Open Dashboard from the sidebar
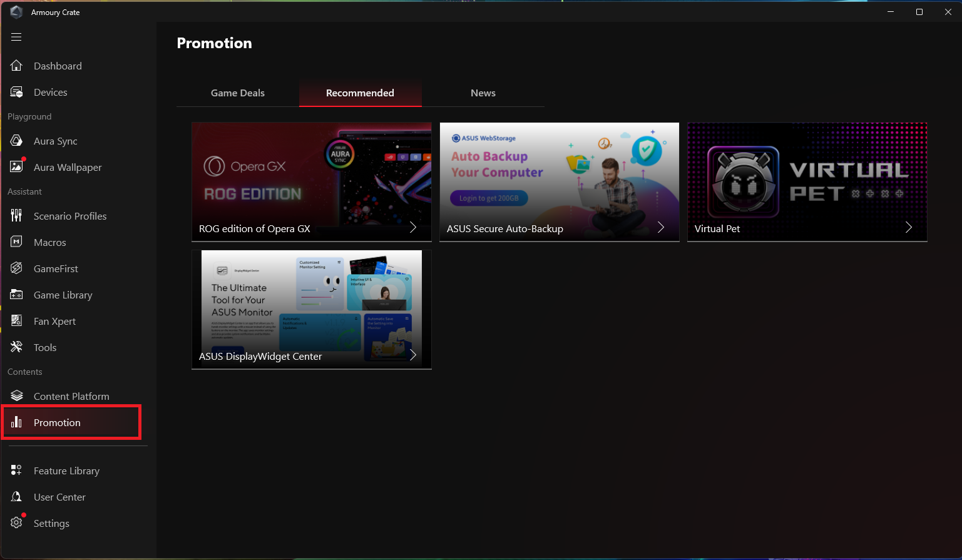Image resolution: width=962 pixels, height=560 pixels. (x=58, y=66)
